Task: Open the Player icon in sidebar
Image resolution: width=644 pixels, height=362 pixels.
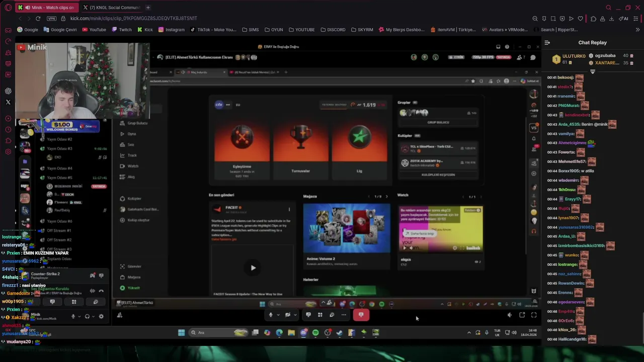Action: tap(8, 119)
